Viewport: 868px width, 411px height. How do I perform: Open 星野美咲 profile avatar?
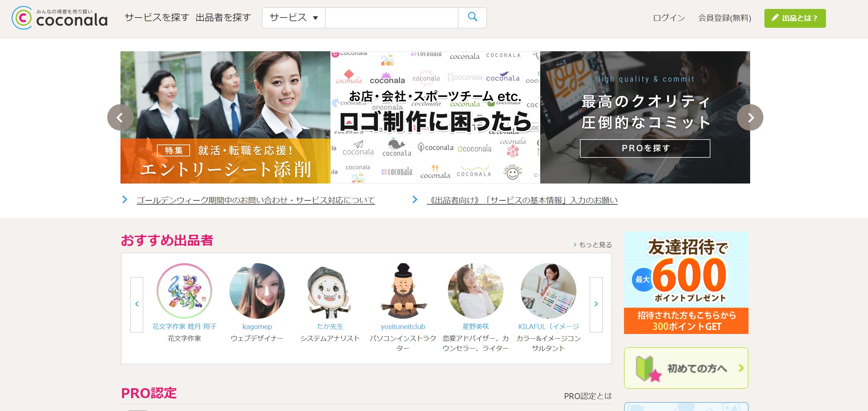pyautogui.click(x=475, y=291)
